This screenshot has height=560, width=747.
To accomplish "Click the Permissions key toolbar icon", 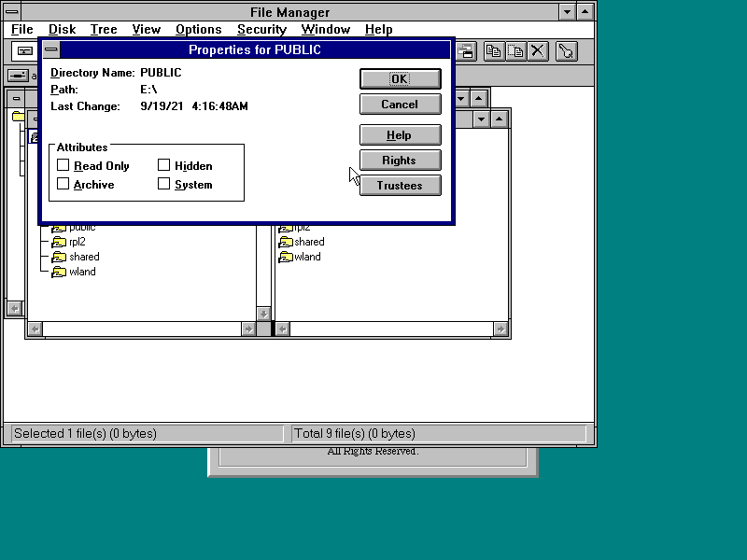I will pos(566,51).
